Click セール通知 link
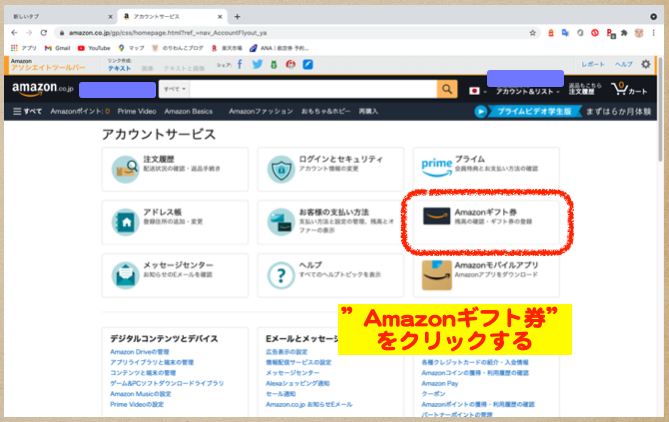This screenshot has height=422, width=669. (x=281, y=394)
